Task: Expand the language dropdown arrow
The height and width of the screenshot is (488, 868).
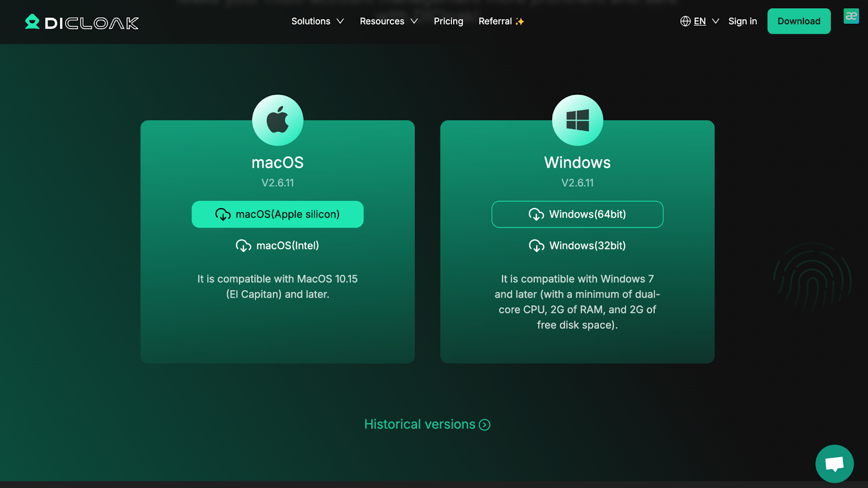Action: [x=716, y=21]
